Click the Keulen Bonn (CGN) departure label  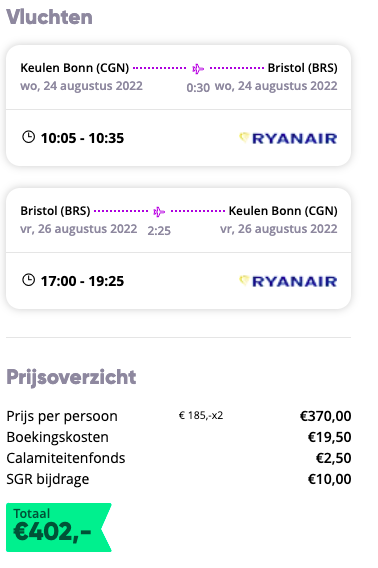point(75,68)
